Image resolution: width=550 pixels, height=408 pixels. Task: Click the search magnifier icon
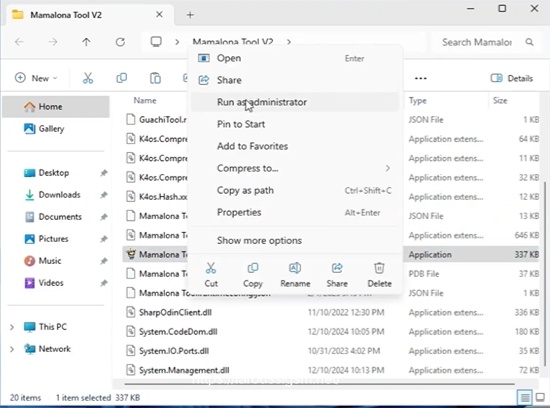tap(529, 42)
